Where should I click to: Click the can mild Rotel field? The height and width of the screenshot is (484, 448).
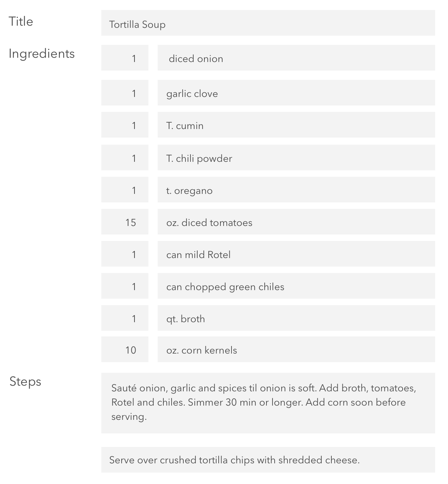click(x=296, y=254)
